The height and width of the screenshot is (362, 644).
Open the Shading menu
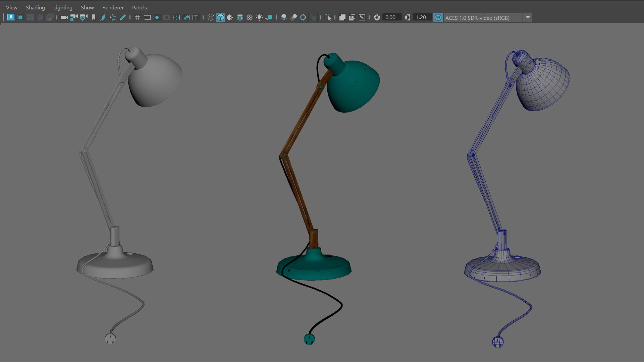pos(35,7)
